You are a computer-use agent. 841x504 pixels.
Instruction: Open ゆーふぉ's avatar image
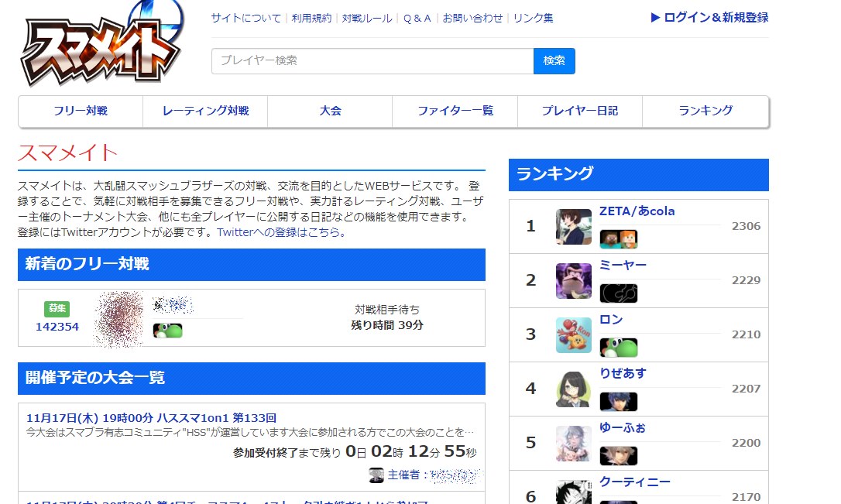573,444
